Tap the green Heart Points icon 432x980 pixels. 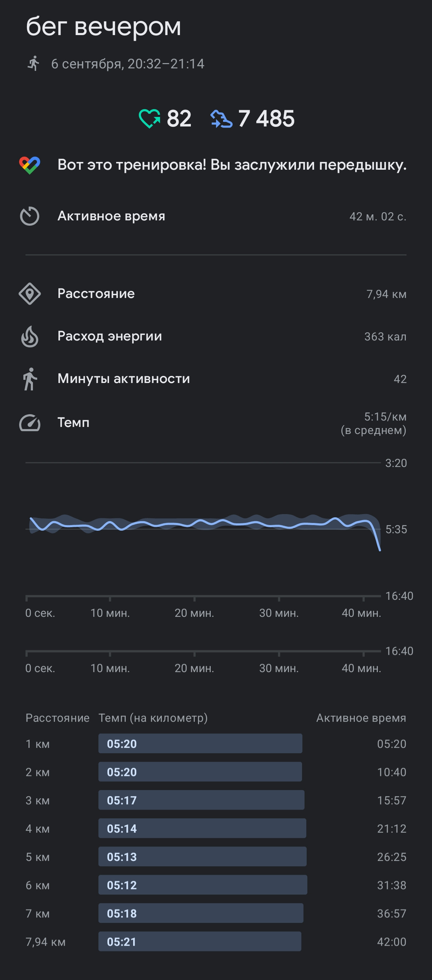click(149, 119)
